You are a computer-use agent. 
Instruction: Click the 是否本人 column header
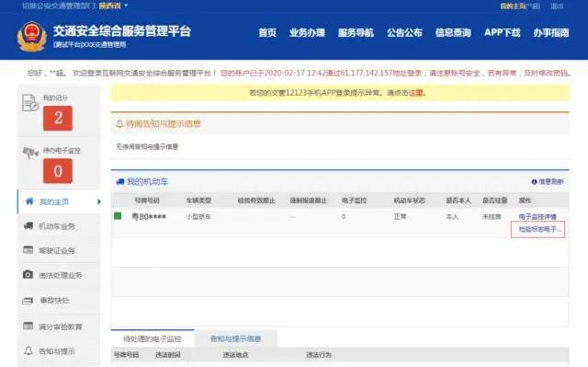click(x=458, y=201)
